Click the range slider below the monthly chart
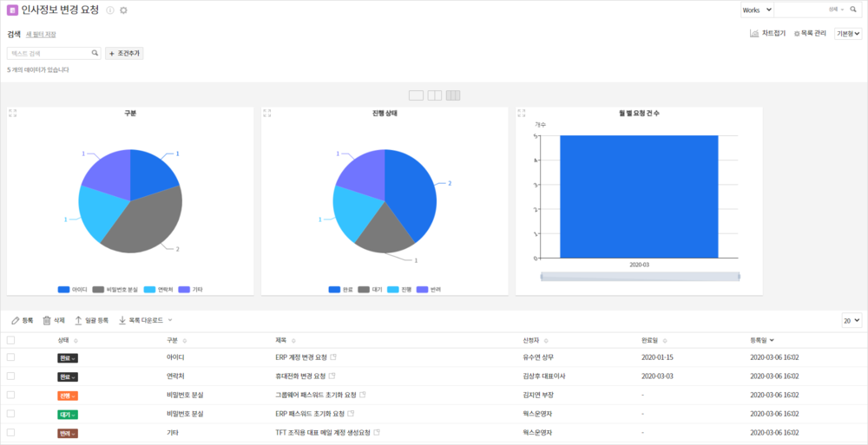 640,276
